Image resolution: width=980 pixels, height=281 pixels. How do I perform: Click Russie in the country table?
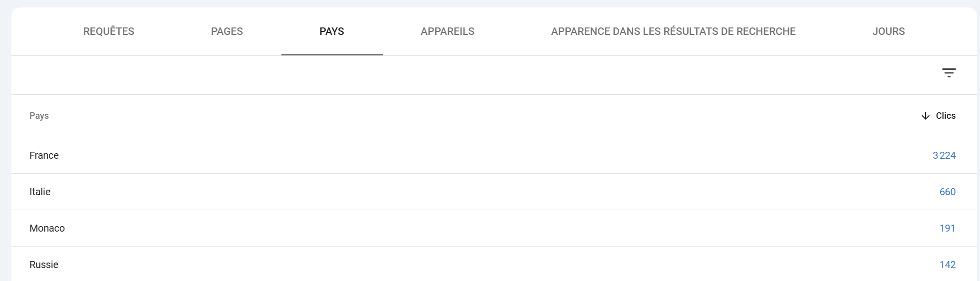coord(44,265)
